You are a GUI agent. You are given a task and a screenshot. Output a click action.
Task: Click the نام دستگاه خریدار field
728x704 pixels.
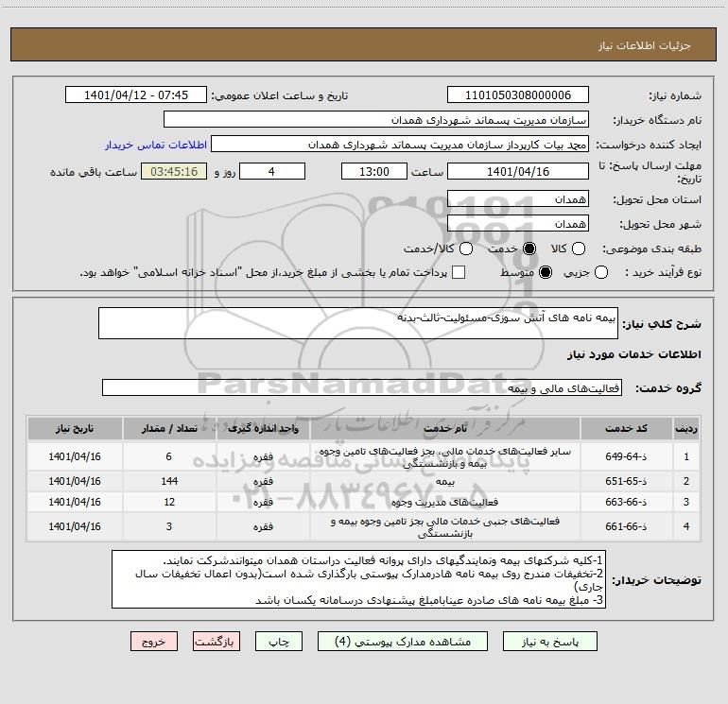376,119
